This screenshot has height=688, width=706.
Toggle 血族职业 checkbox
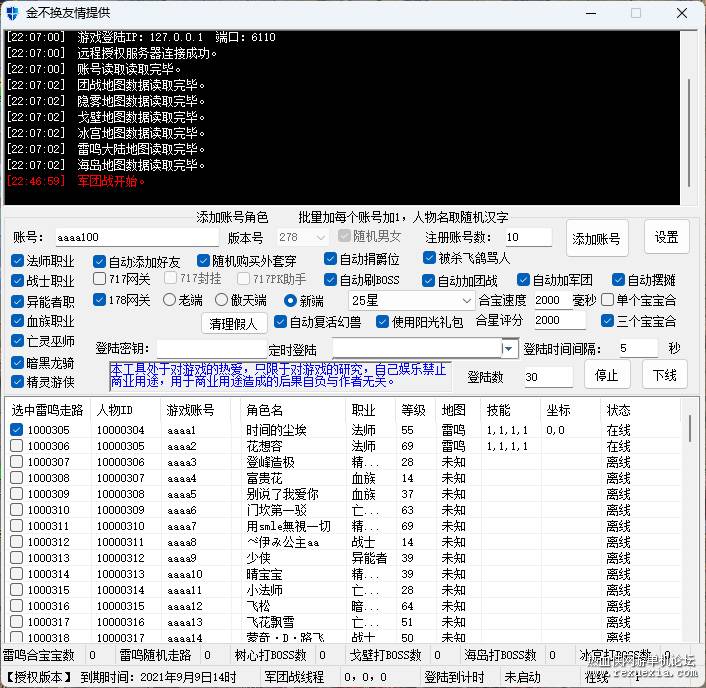(17, 321)
